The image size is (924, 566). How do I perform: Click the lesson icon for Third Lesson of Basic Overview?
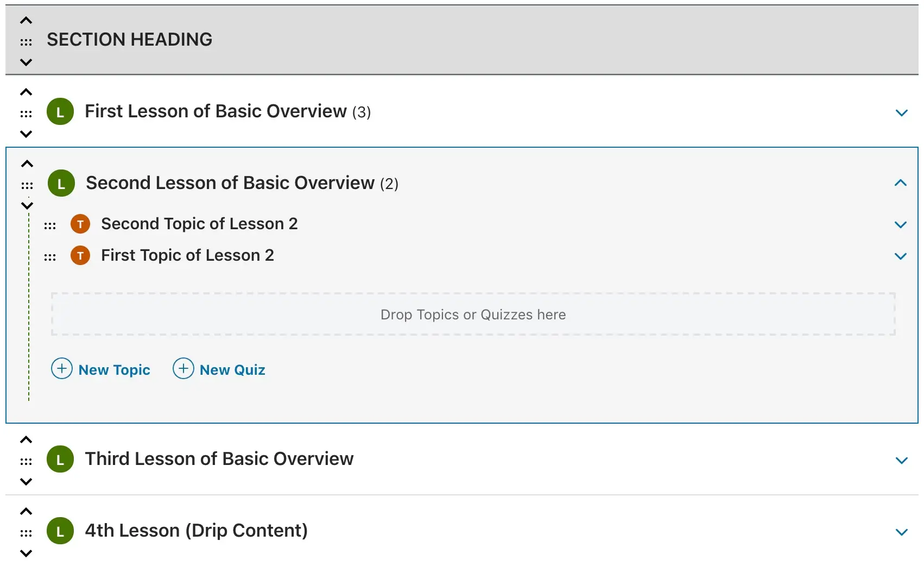point(60,459)
